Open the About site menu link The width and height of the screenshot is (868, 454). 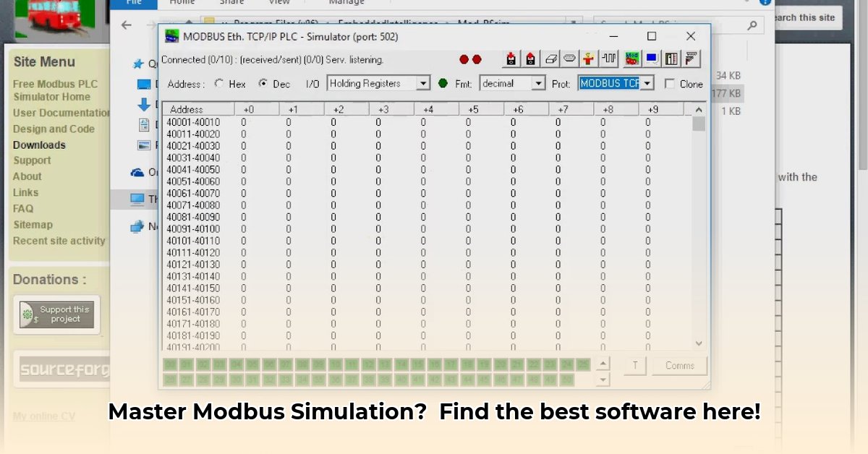click(27, 176)
